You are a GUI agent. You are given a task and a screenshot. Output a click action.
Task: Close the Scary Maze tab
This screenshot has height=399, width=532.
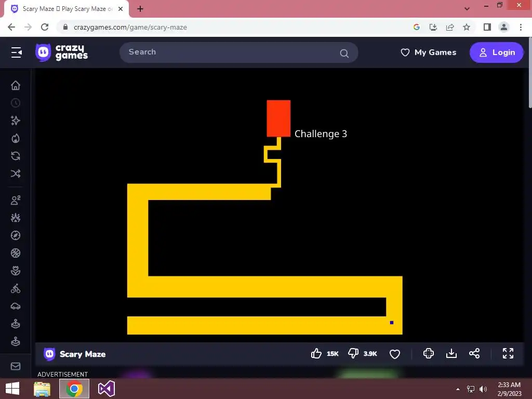coord(121,9)
